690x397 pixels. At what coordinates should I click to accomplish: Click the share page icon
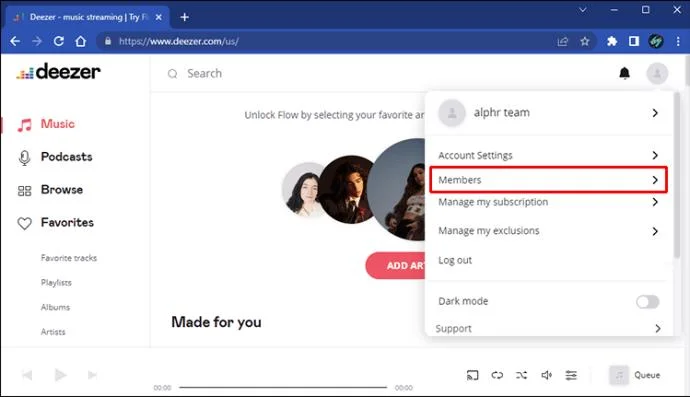pos(562,41)
